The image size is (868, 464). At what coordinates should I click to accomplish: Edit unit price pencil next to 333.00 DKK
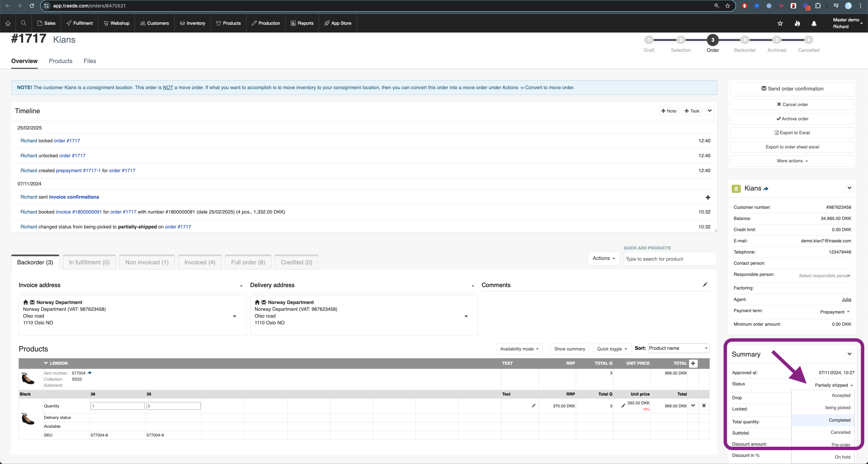623,406
